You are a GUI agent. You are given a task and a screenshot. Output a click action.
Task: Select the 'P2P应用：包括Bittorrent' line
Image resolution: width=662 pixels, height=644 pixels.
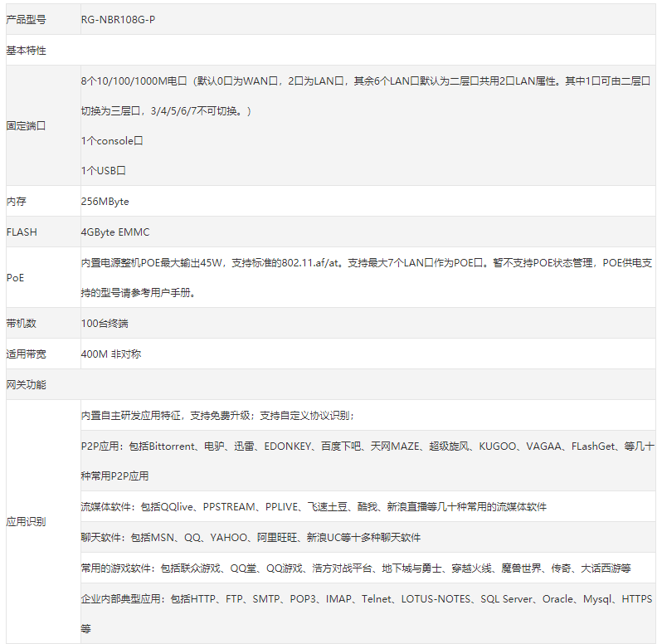(368, 446)
